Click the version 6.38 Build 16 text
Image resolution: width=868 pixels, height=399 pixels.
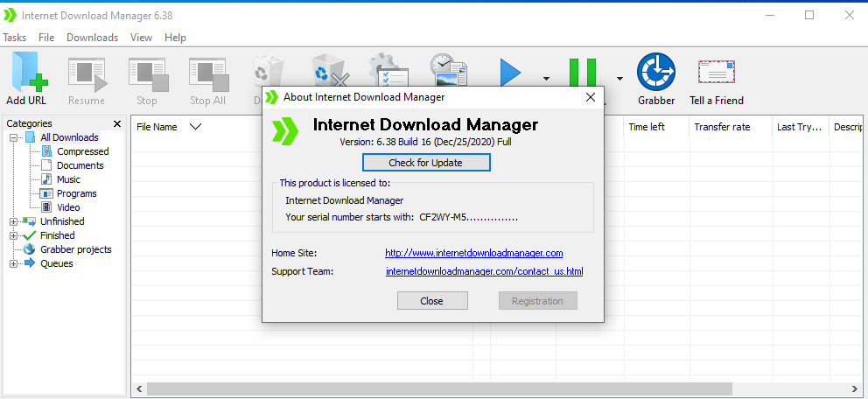pos(425,142)
